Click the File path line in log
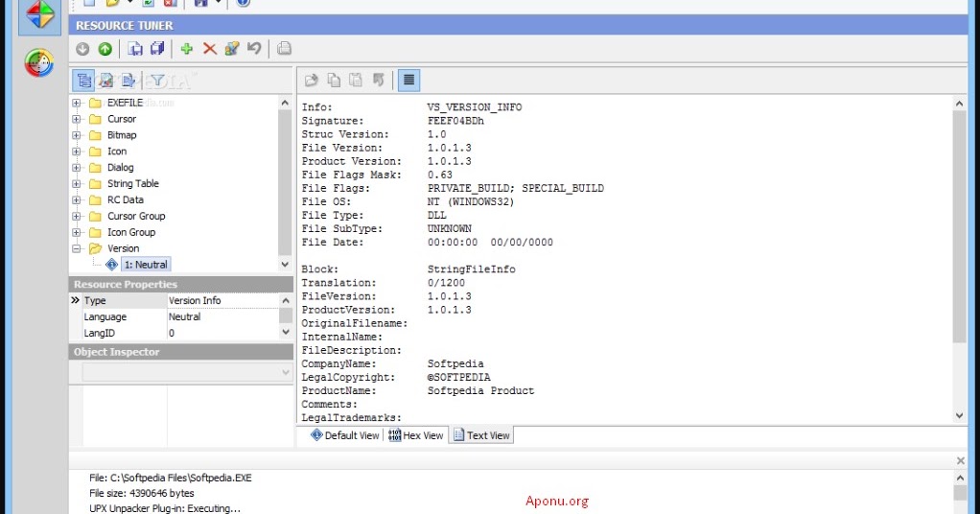Viewport: 980px width, 514px height. click(x=171, y=478)
